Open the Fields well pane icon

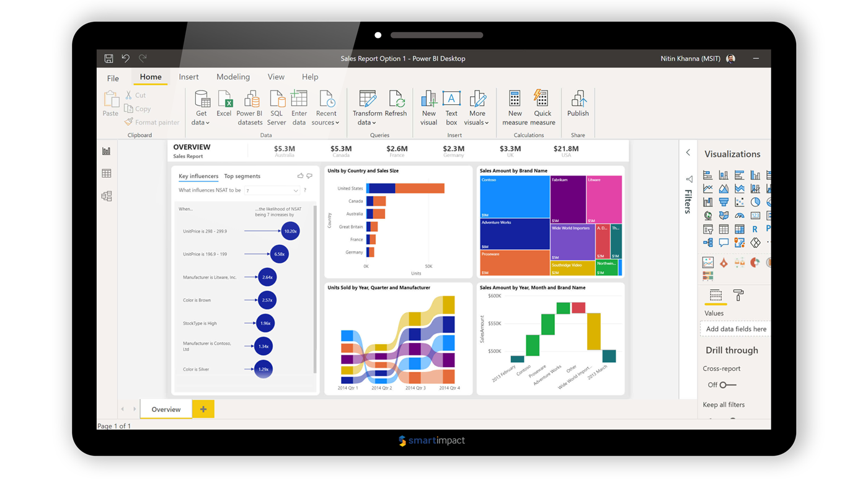coord(715,295)
